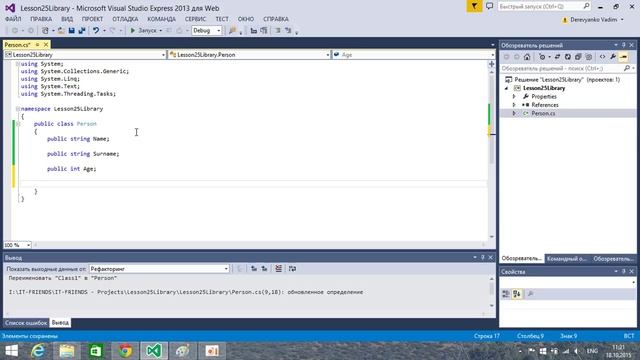
Task: Open the ТЕСТ menu
Action: 222,19
